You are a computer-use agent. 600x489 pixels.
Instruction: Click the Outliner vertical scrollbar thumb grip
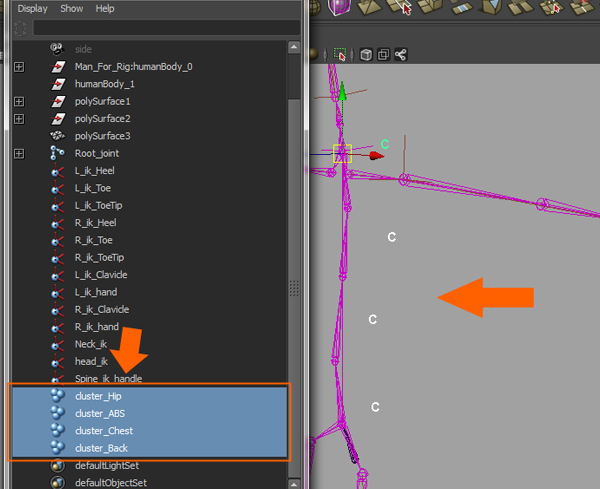294,288
